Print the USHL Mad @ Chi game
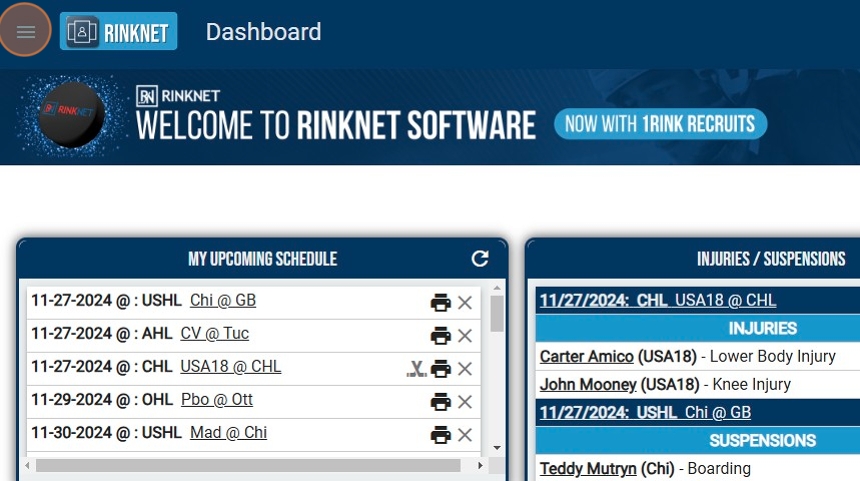The width and height of the screenshot is (860, 481). [440, 435]
